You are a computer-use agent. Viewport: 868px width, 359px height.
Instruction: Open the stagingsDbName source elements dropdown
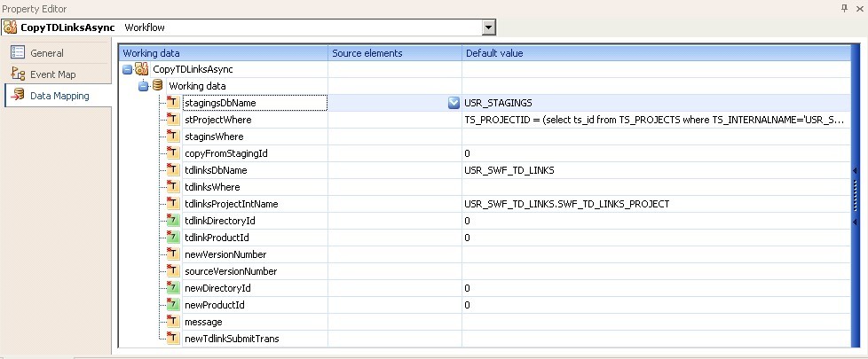(454, 103)
